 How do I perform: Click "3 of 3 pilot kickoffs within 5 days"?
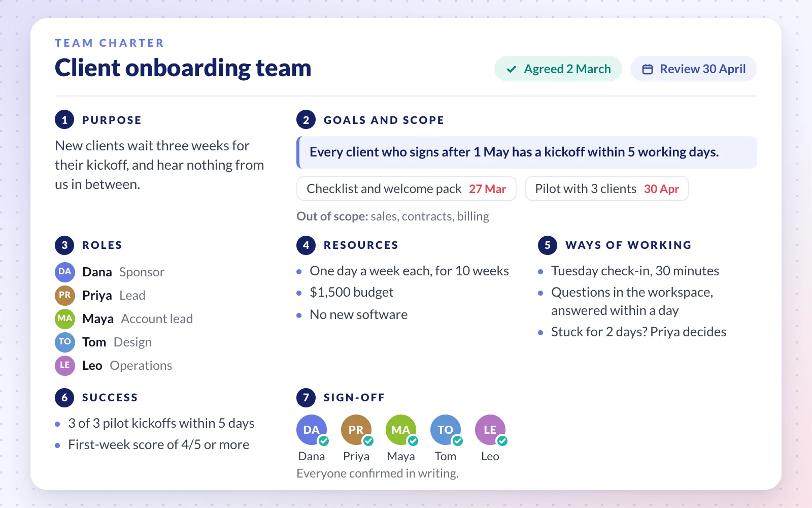(161, 423)
